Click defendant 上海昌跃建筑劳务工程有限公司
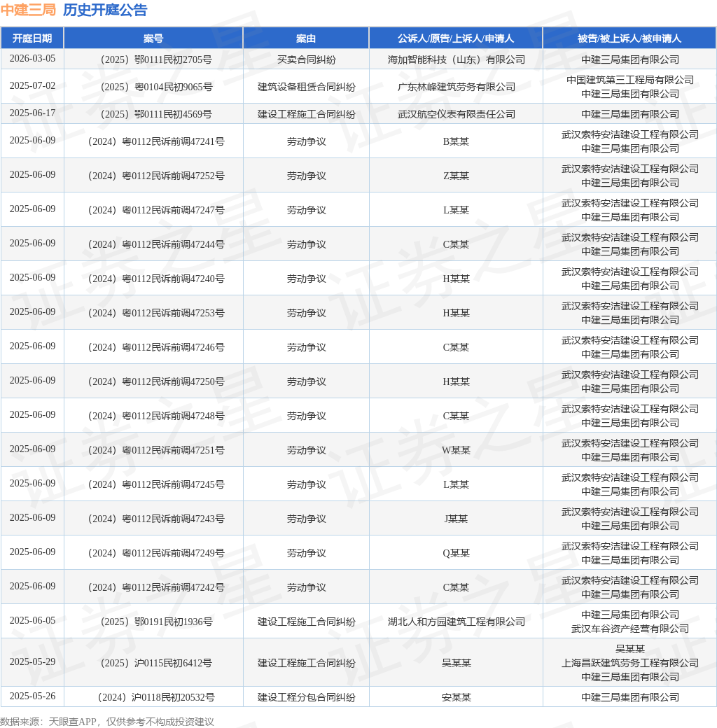The image size is (717, 728). [x=630, y=663]
